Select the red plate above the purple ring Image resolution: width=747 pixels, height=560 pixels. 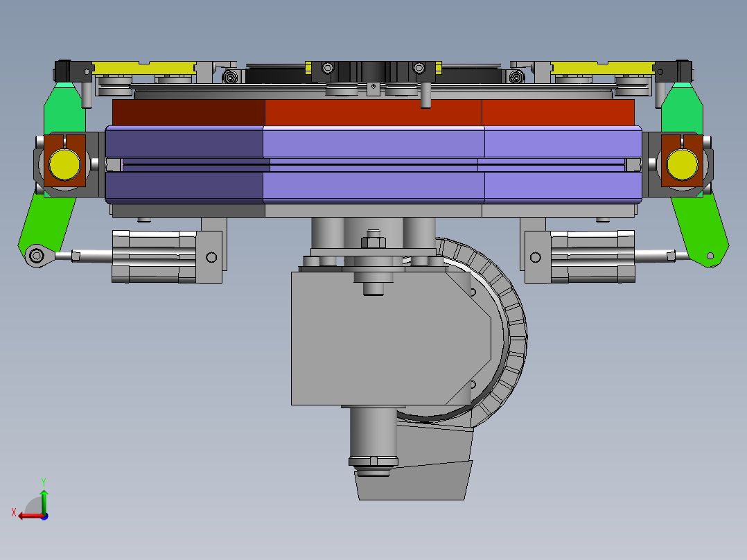pyautogui.click(x=373, y=112)
